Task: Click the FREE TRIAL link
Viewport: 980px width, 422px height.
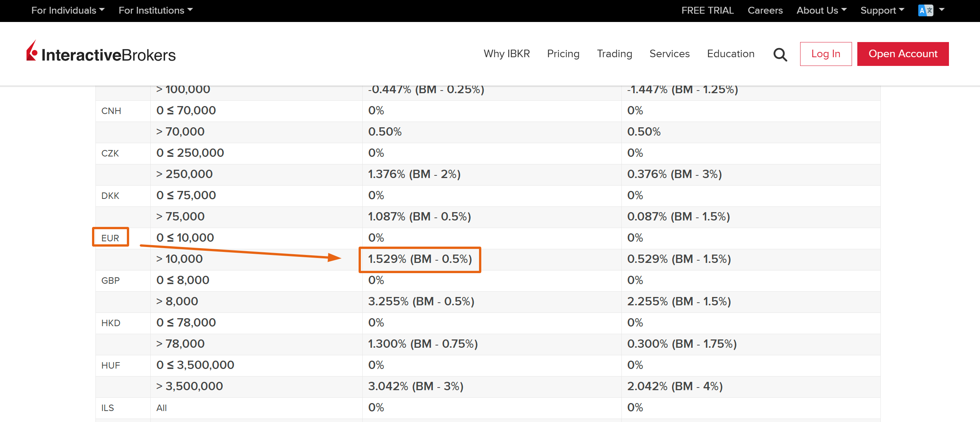Action: pos(707,10)
